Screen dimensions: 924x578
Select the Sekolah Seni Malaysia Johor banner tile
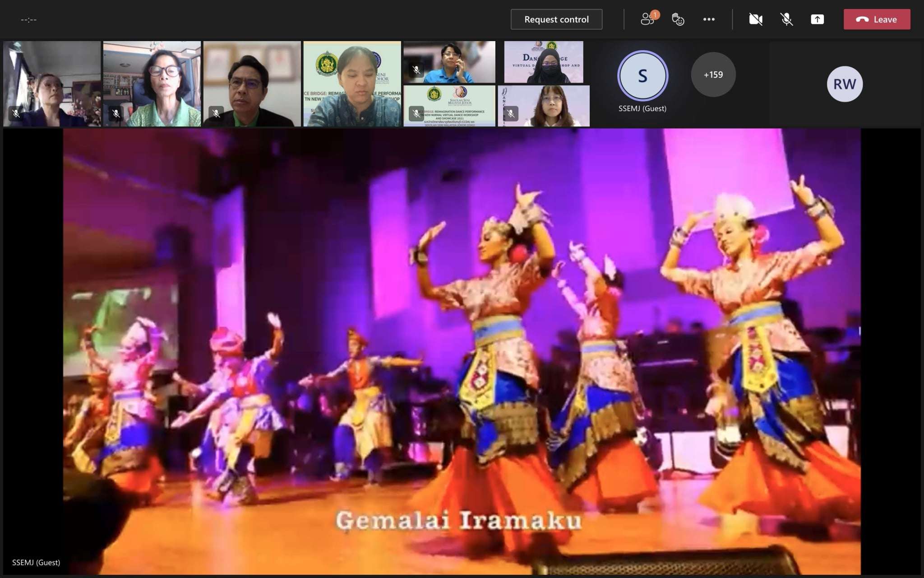(x=449, y=106)
